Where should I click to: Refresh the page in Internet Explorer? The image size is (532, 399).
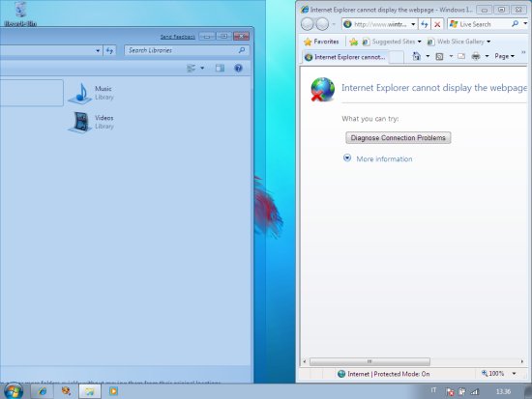(x=425, y=24)
